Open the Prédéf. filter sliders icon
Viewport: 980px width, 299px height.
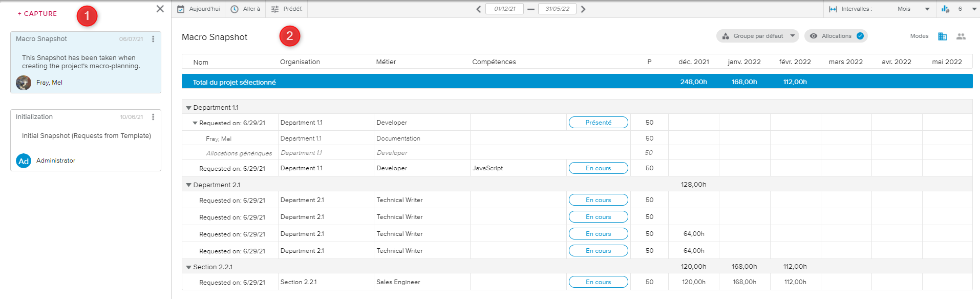[275, 9]
